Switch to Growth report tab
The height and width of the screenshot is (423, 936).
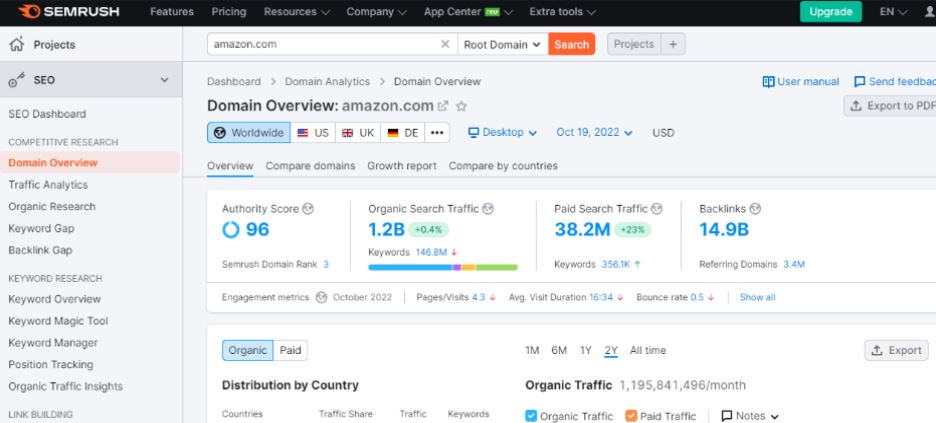402,166
